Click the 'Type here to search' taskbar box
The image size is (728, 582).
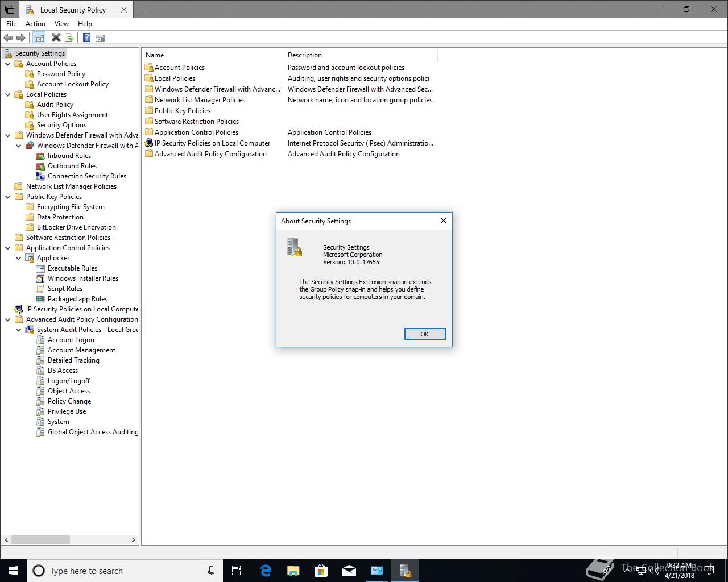coord(125,571)
